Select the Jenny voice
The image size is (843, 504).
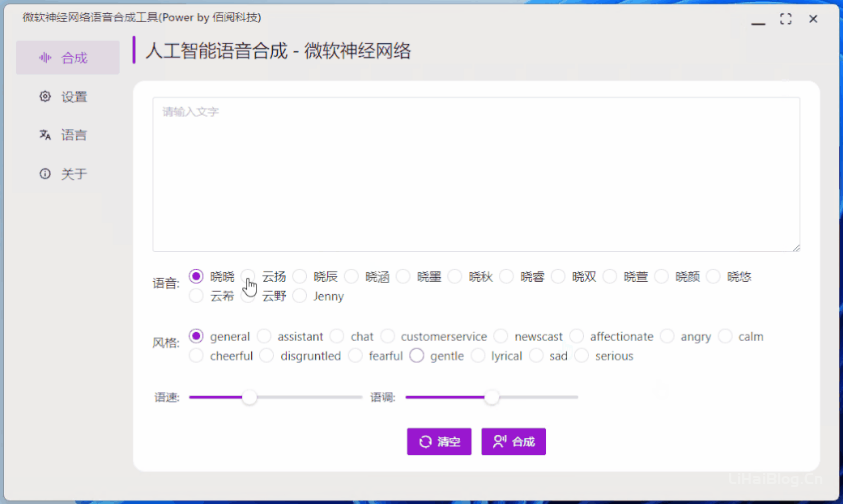point(299,296)
